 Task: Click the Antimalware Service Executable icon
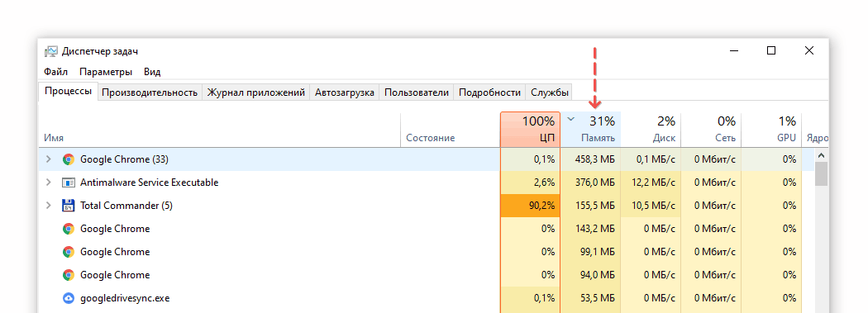click(68, 183)
